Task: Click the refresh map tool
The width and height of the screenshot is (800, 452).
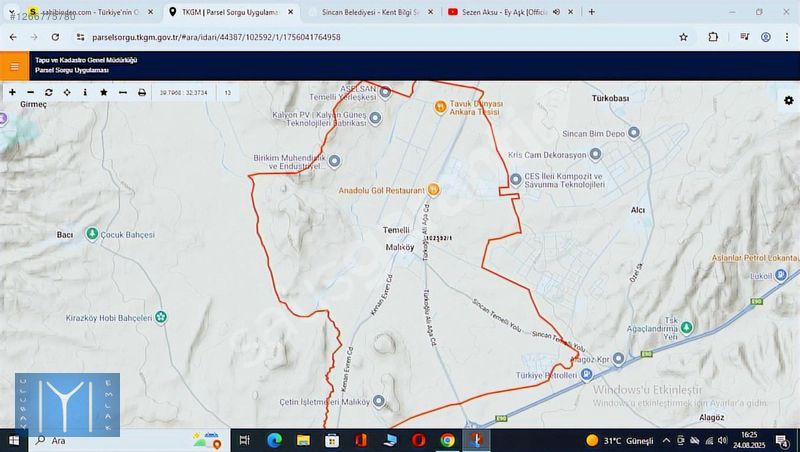Action: pos(48,92)
